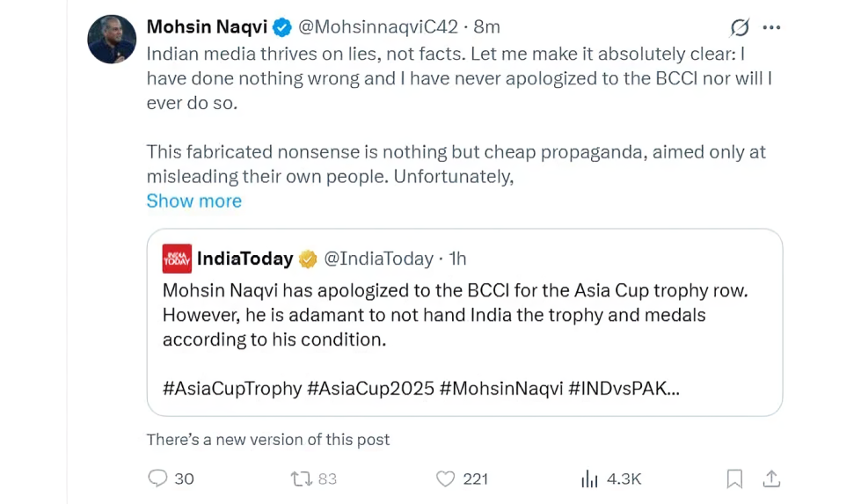Click the Mohsin Naqvi display name
Viewport: 861px width, 504px height.
tap(207, 28)
